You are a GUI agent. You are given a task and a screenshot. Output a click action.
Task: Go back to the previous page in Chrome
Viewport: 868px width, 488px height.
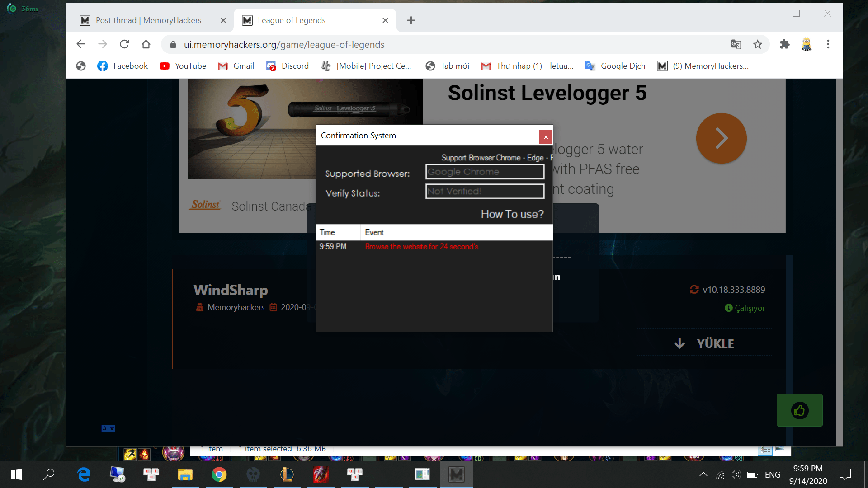click(x=81, y=44)
